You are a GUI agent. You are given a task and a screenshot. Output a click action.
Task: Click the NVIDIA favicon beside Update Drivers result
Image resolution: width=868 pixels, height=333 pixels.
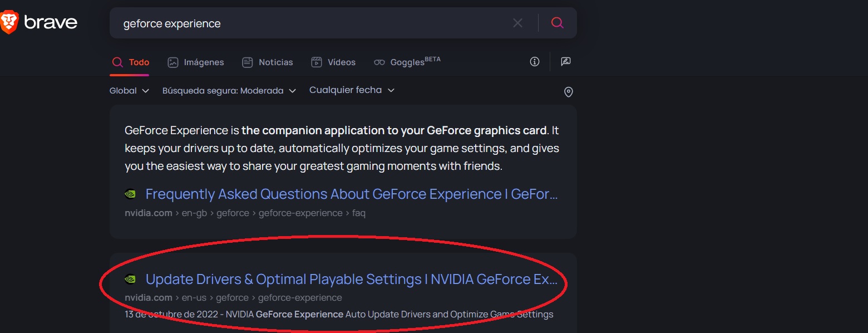point(130,280)
